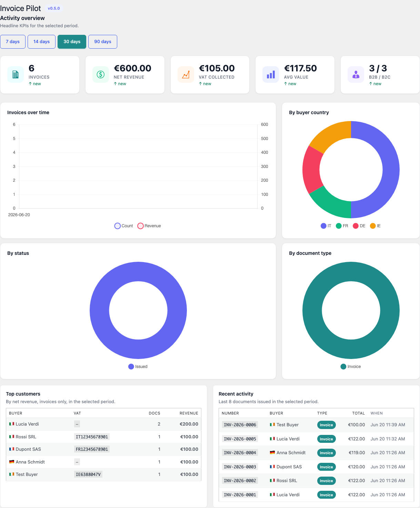The height and width of the screenshot is (508, 420).
Task: Click the IE6388047V VAT number
Action: click(88, 475)
